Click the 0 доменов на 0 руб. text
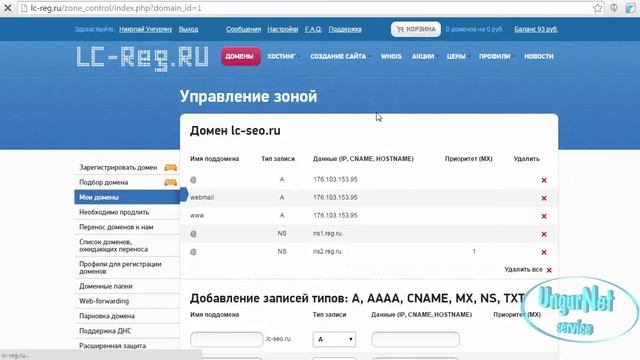Image resolution: width=640 pixels, height=360 pixels. coord(474,29)
